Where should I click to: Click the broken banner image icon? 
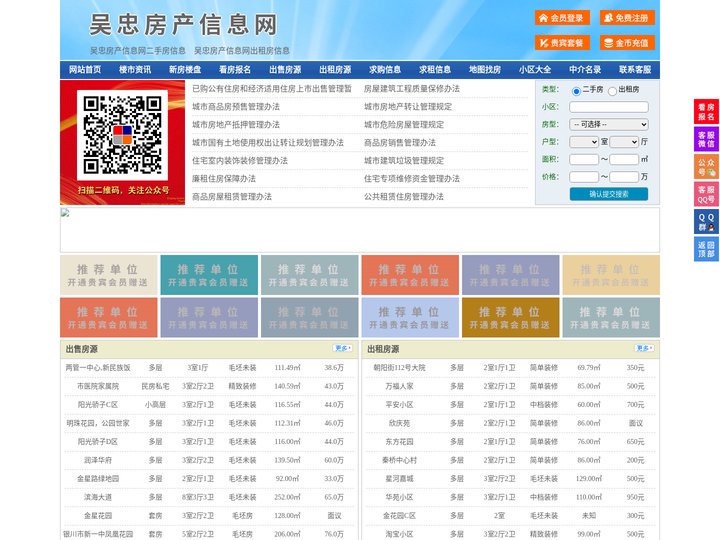pos(65,212)
